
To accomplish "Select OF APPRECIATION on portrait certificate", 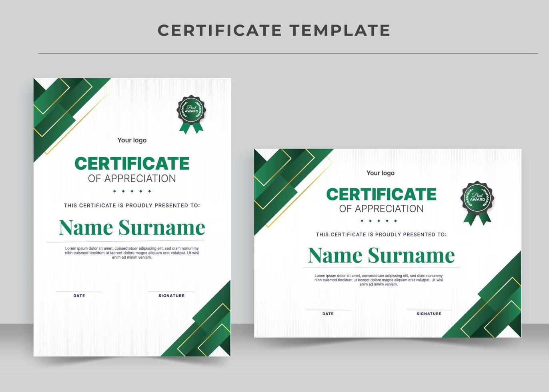I will click(132, 178).
